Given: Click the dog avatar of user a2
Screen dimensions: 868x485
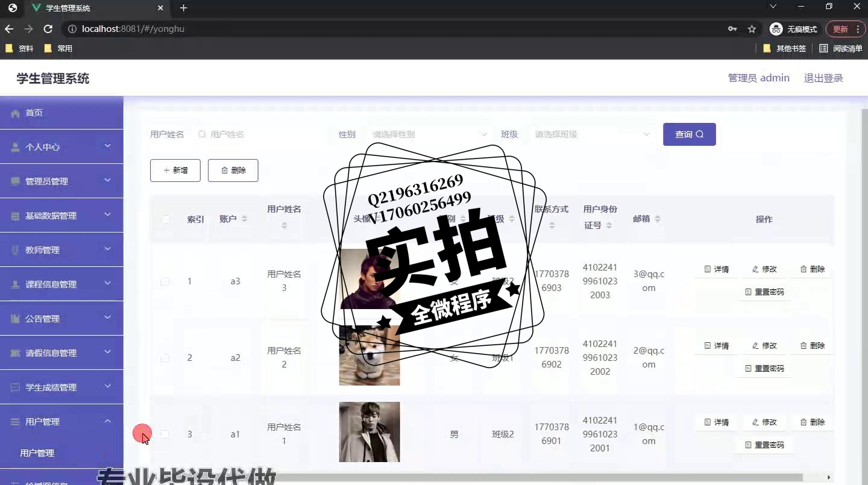Looking at the screenshot, I should point(370,355).
